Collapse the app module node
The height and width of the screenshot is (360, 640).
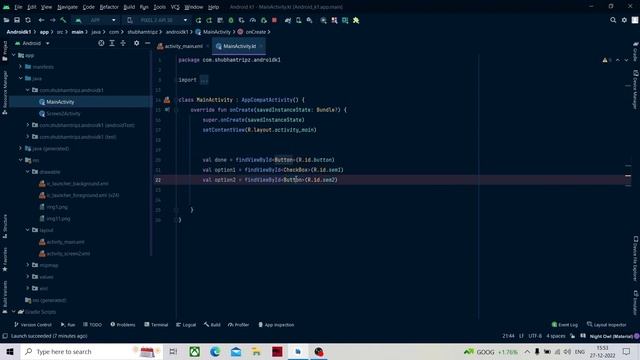pyautogui.click(x=13, y=55)
